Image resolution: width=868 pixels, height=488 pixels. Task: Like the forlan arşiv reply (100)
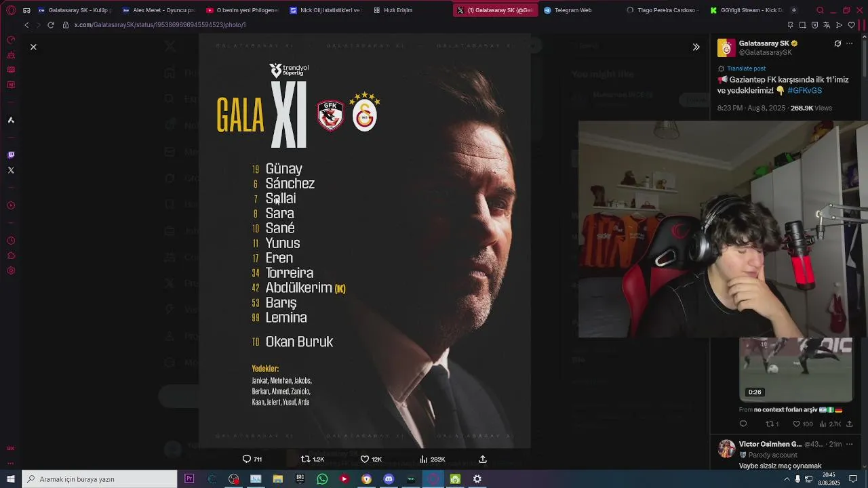803,424
